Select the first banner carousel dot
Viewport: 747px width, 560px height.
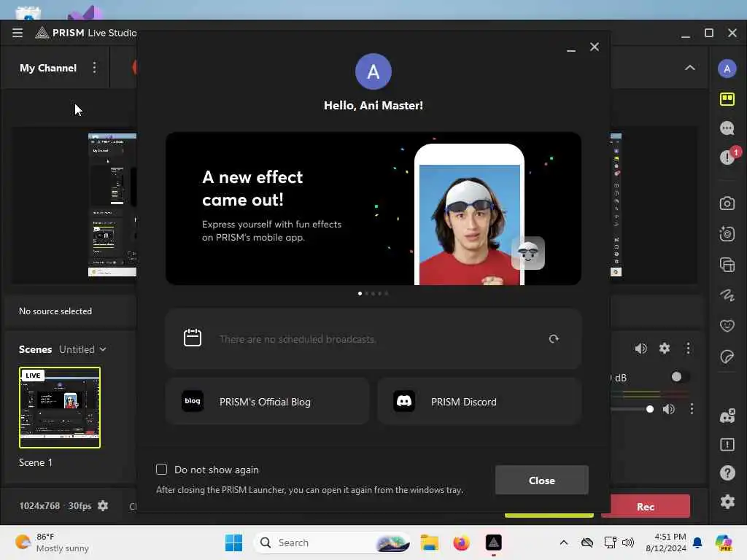click(x=360, y=293)
